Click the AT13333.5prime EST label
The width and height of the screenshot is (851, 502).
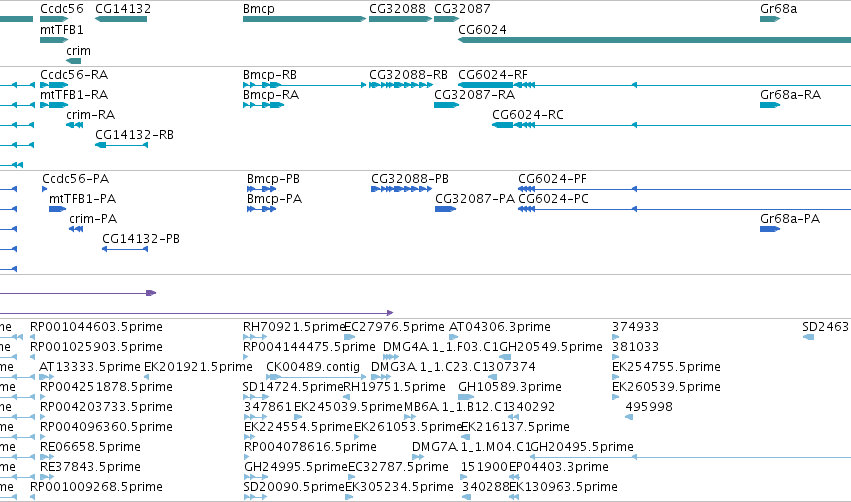tap(90, 367)
